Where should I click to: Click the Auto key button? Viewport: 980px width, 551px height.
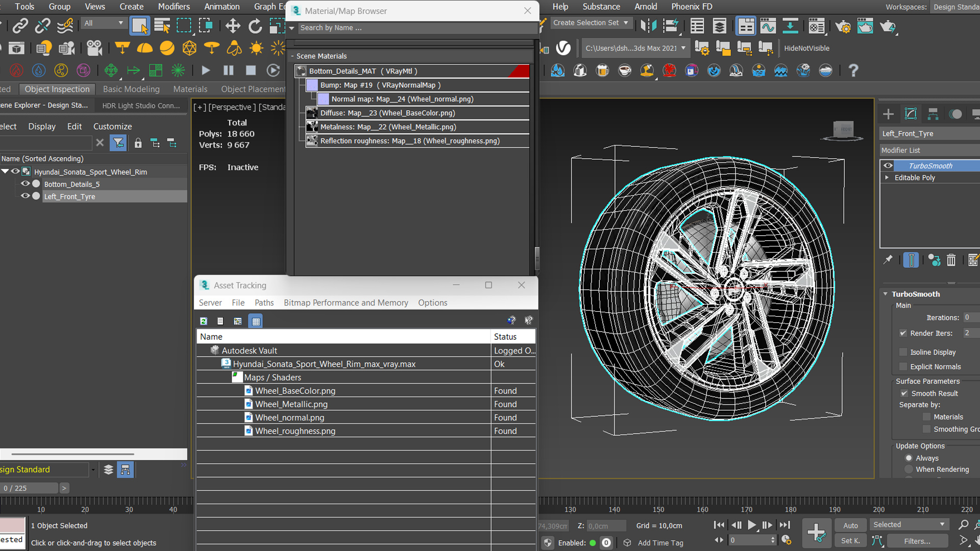pos(850,525)
